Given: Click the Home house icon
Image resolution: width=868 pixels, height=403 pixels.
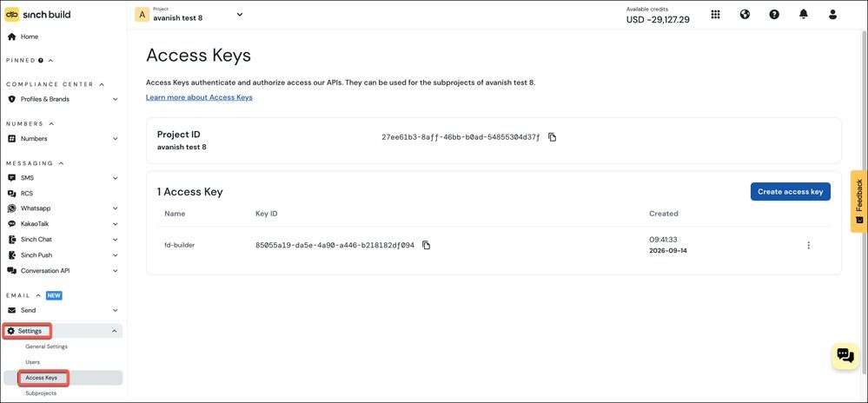Looking at the screenshot, I should point(11,36).
